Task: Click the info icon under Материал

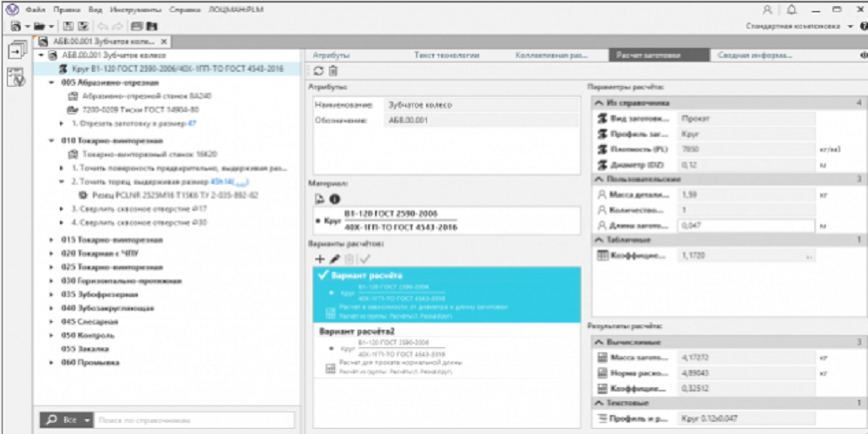Action: (x=334, y=199)
